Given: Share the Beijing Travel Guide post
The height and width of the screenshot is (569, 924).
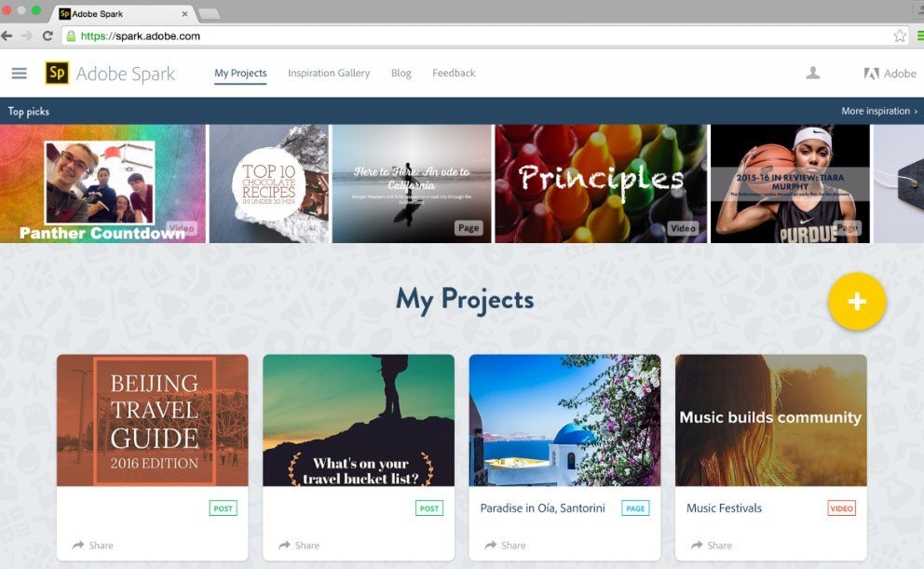Looking at the screenshot, I should point(92,546).
